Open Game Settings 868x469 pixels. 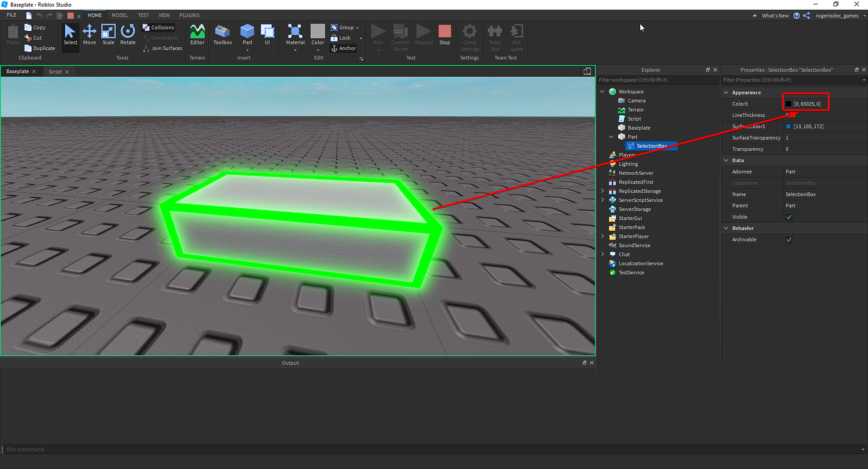click(x=469, y=36)
